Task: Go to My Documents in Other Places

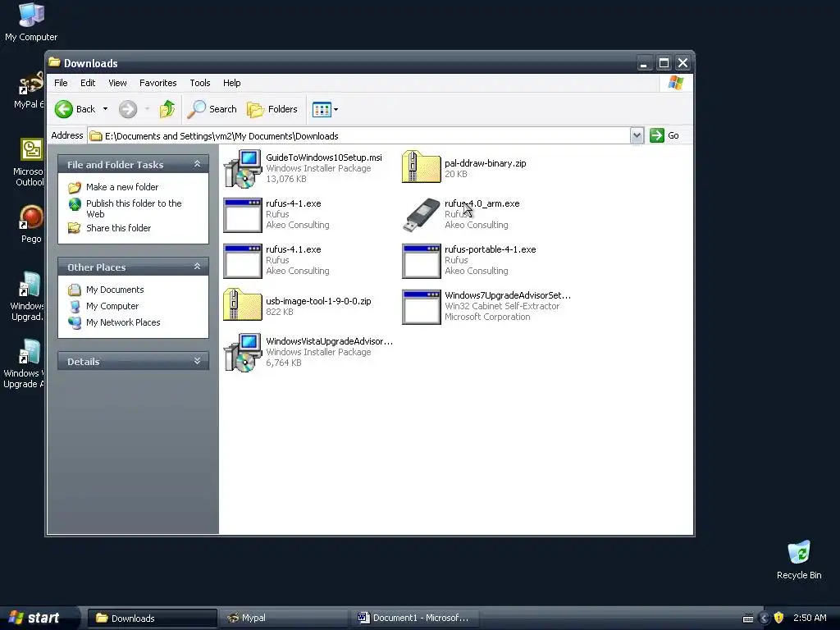Action: [115, 290]
